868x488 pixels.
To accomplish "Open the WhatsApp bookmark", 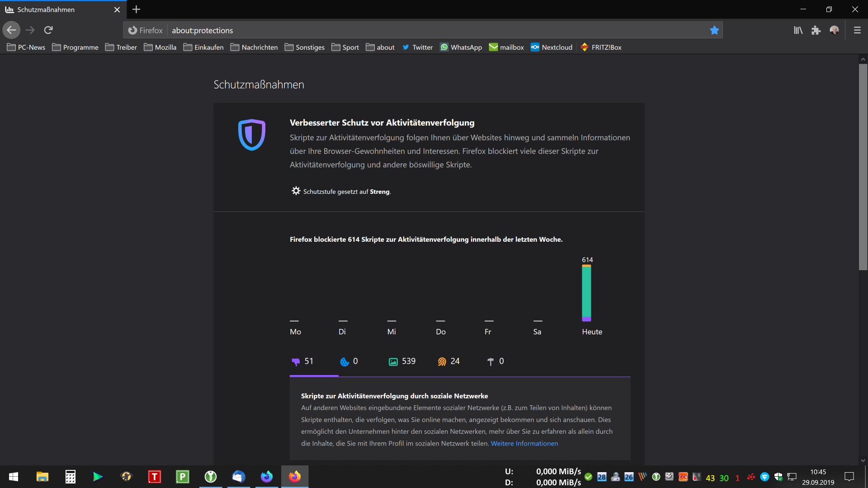I will (x=461, y=47).
